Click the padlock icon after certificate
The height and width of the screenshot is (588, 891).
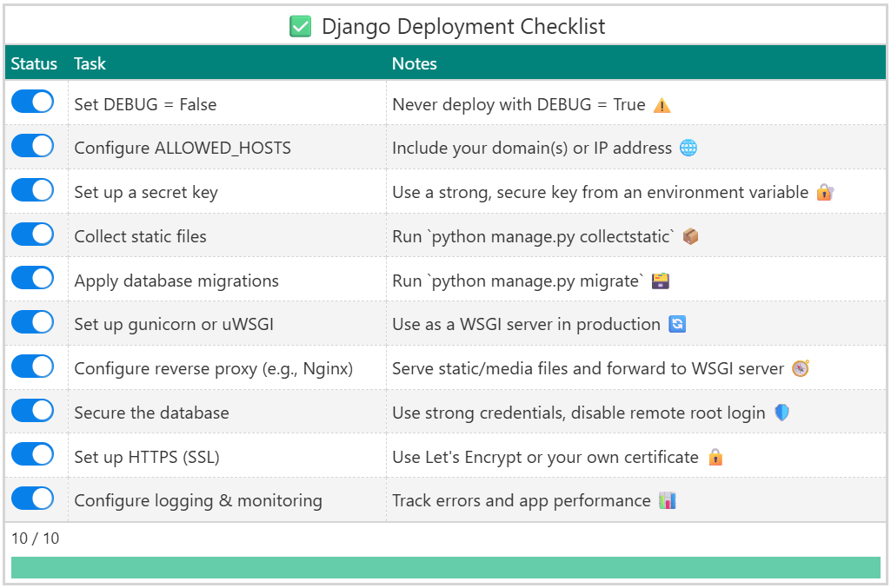(715, 457)
